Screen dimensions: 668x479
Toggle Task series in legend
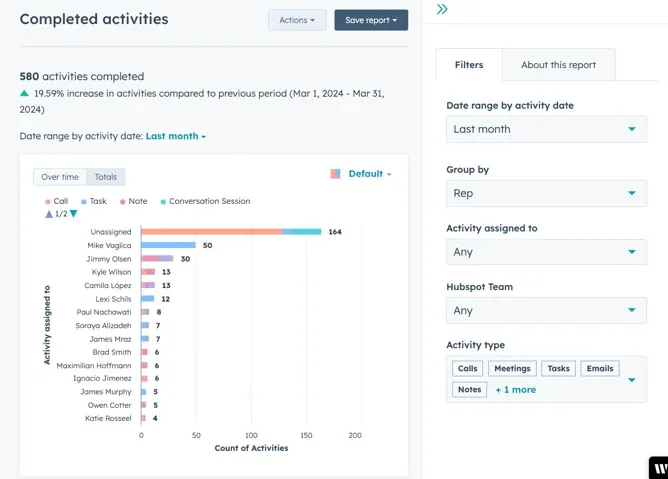click(94, 201)
